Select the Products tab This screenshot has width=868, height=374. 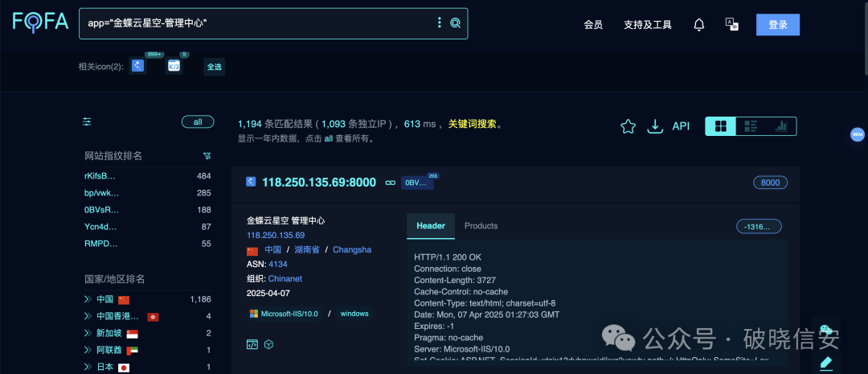point(481,226)
